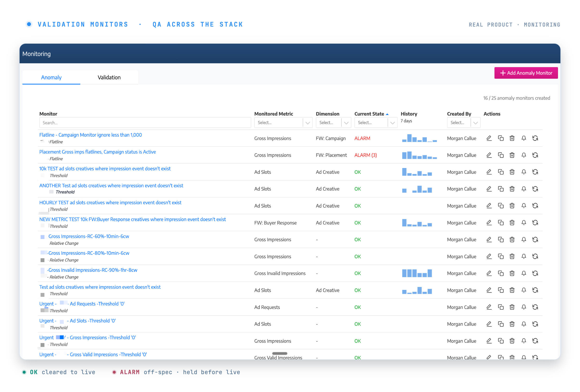Click 'Gross Invalid Impressions' metric cell
This screenshot has height=392, width=580.
(280, 273)
